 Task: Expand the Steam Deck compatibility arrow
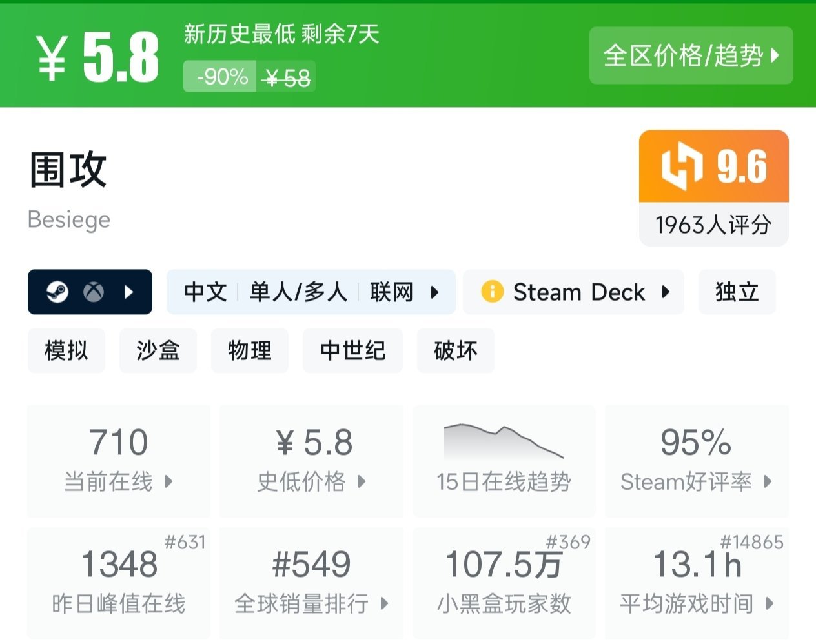click(x=666, y=292)
